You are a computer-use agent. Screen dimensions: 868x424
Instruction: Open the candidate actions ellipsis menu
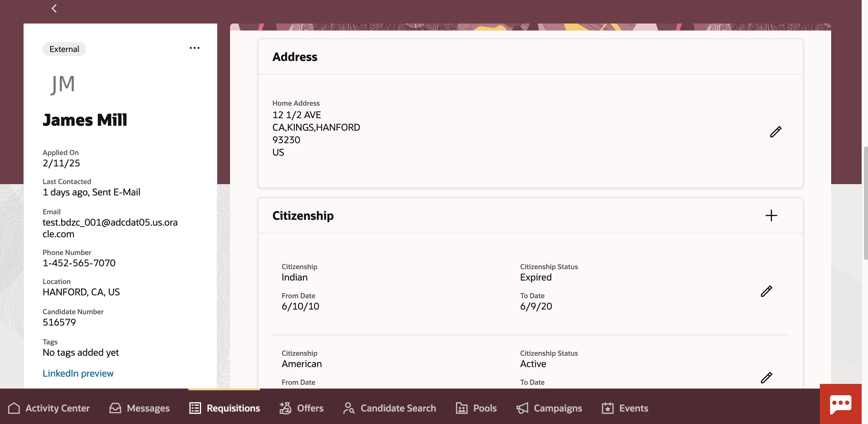coord(194,48)
